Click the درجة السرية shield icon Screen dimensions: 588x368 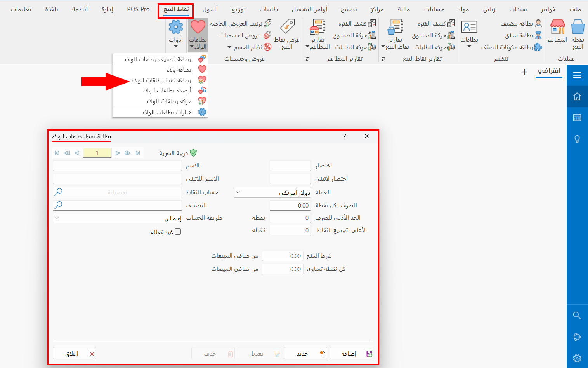pos(193,153)
